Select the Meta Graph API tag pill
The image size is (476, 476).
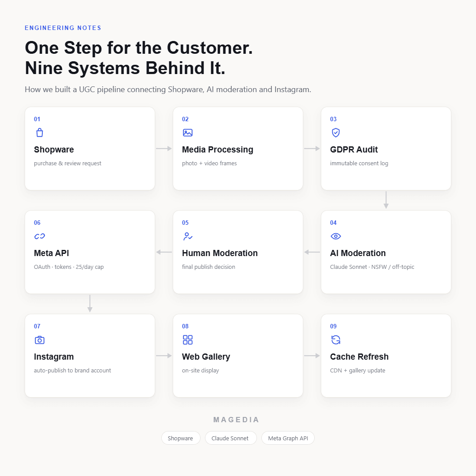[x=288, y=438]
